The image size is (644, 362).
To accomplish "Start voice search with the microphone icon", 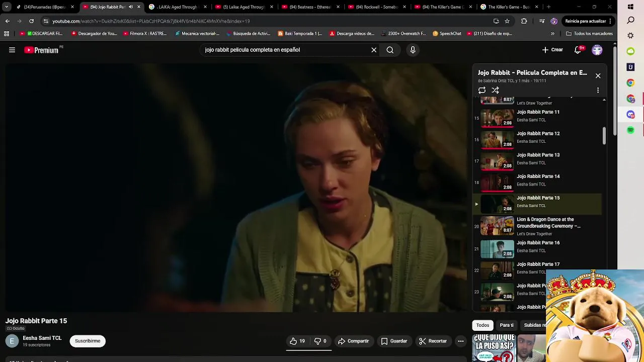I will coord(413,50).
